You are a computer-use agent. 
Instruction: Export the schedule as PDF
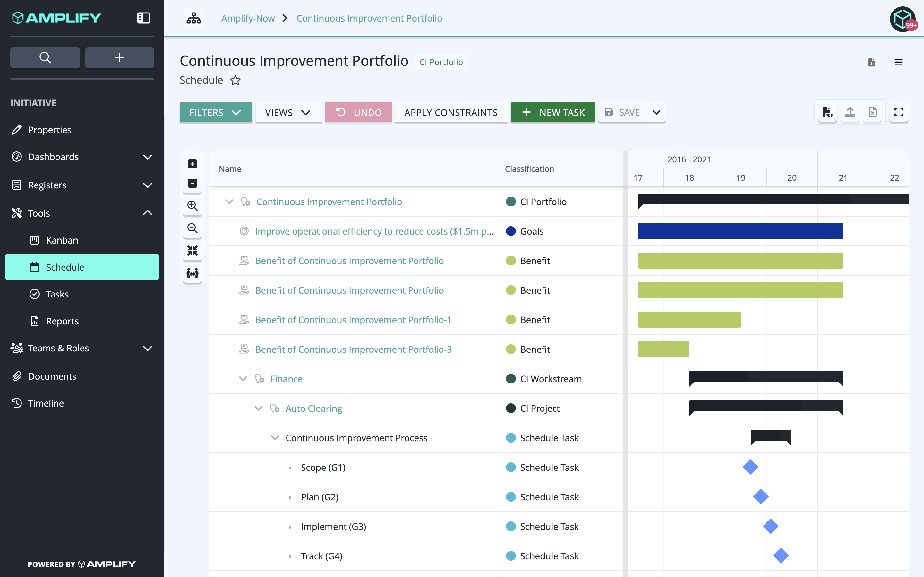827,112
